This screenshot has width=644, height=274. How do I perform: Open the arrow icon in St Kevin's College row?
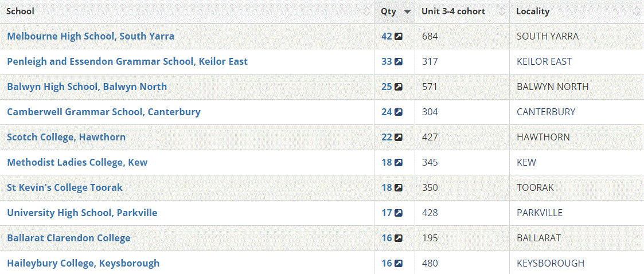point(399,187)
